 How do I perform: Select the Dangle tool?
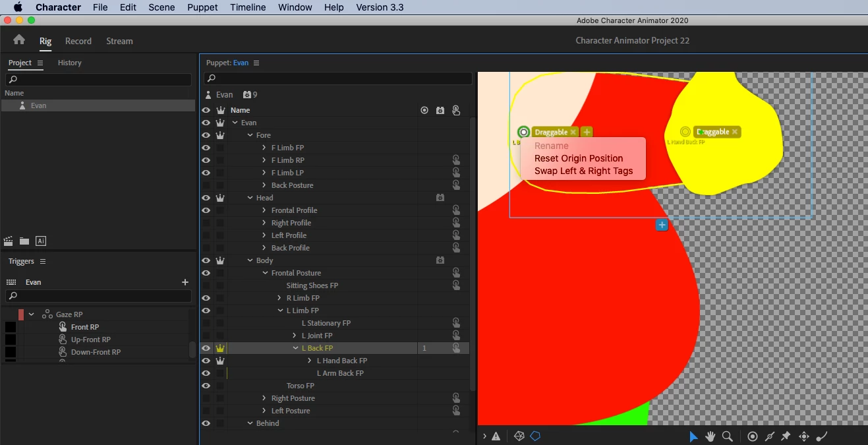[822, 436]
